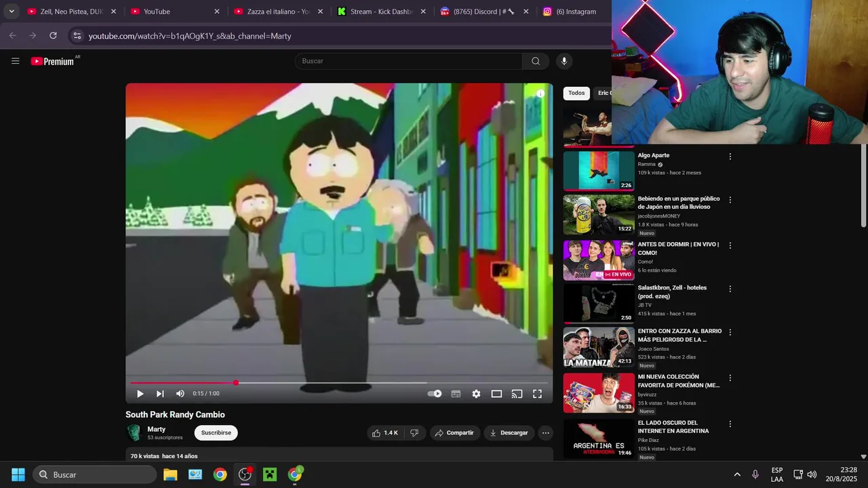
Task: Show hidden system tray icons
Action: pos(737,474)
